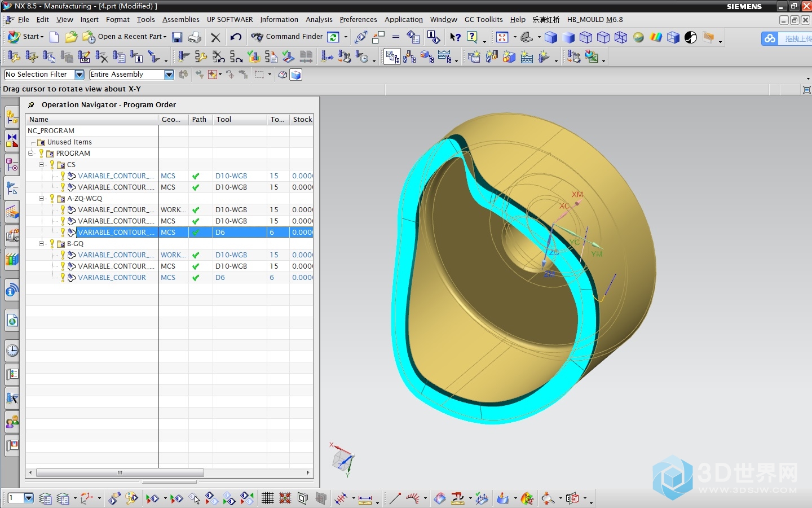The image size is (812, 508).
Task: Click the view triad orientation cube
Action: pyautogui.click(x=342, y=459)
